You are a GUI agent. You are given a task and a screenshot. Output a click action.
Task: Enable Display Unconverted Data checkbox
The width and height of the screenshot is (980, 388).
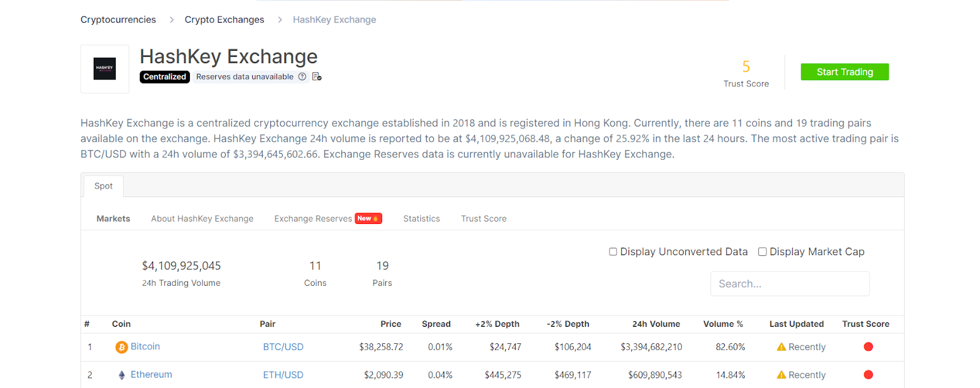tap(612, 252)
